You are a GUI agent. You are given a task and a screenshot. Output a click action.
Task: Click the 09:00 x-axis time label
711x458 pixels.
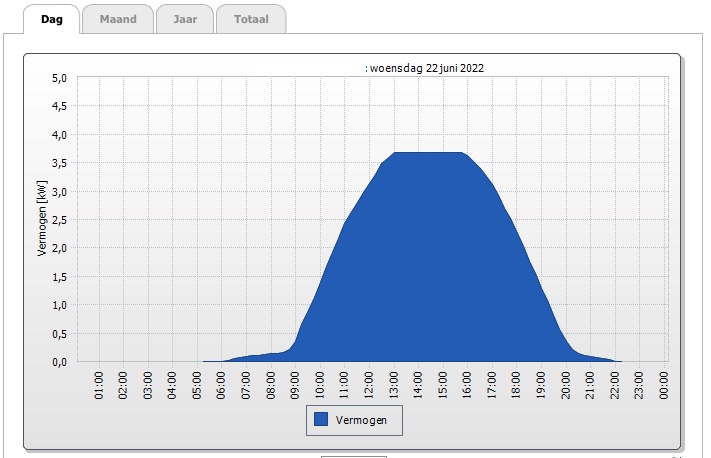tap(295, 385)
